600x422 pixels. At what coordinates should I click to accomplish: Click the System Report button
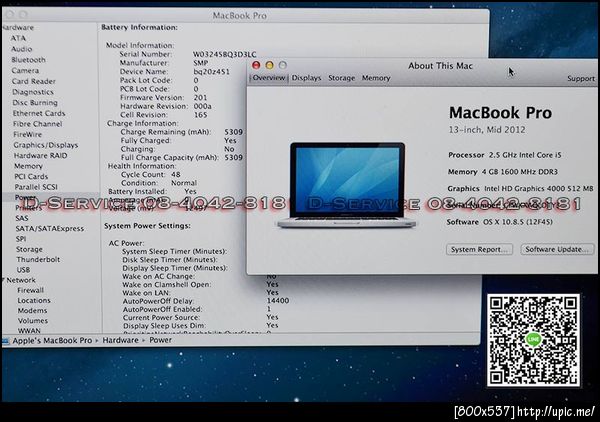point(479,249)
